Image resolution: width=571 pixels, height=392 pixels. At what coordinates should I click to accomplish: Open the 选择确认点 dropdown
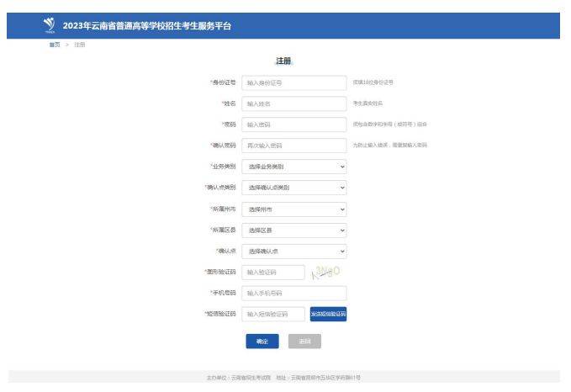[x=293, y=252]
